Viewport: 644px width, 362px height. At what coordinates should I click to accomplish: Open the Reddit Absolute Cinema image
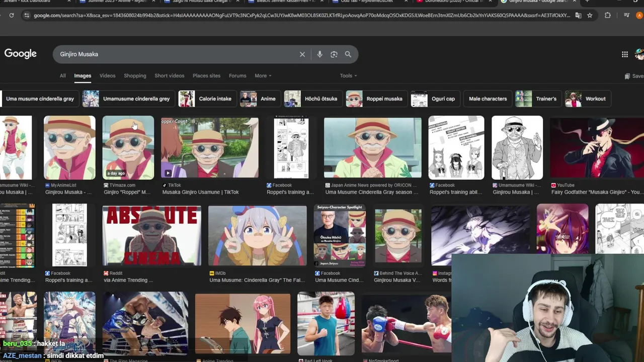tap(152, 235)
